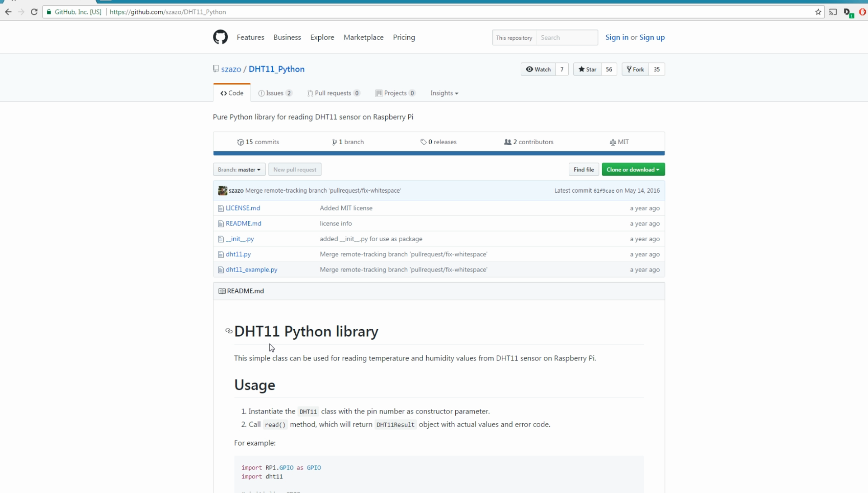This screenshot has width=868, height=493.
Task: Open Pull requests tab
Action: (x=333, y=93)
